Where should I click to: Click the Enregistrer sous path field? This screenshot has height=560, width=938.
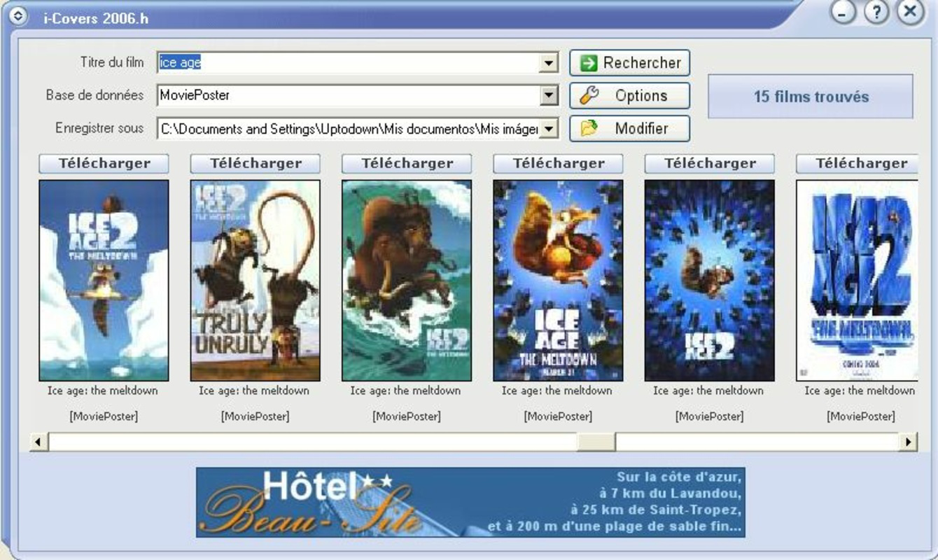[x=349, y=129]
